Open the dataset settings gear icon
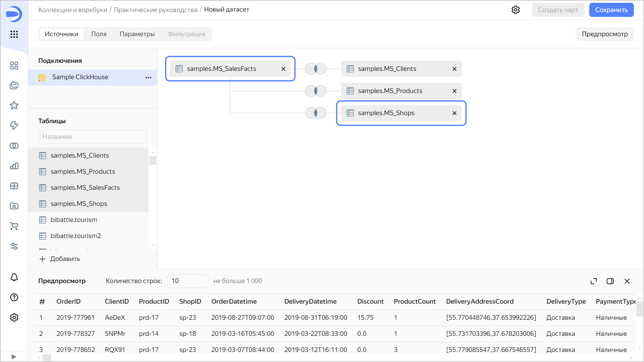 click(515, 10)
